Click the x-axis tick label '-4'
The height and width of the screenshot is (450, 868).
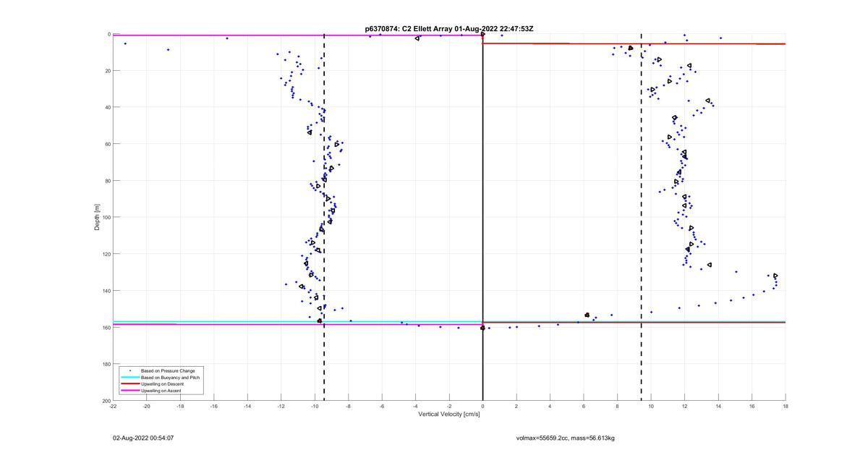[416, 407]
